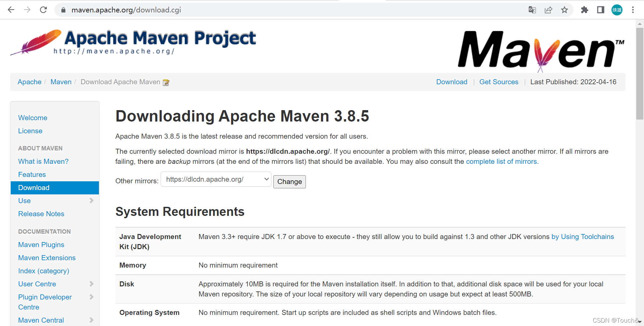Viewport: 644px width, 326px height.
Task: Click the scrollbar up arrow
Action: (640, 24)
